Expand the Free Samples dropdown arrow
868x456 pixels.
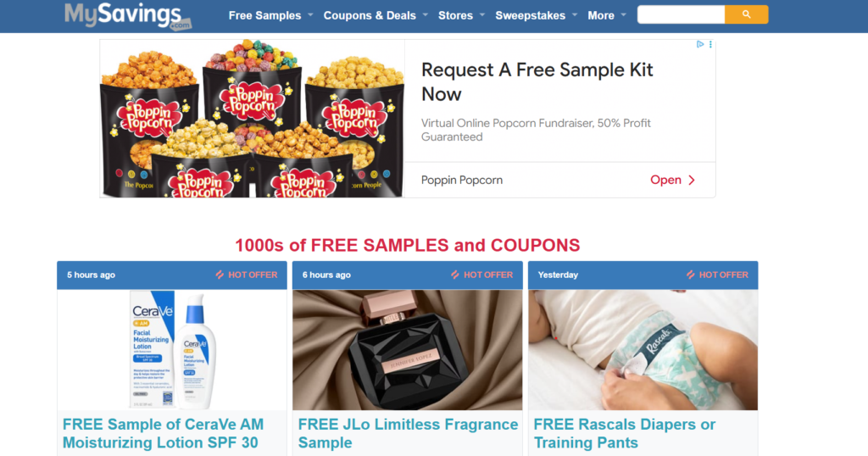coord(310,15)
